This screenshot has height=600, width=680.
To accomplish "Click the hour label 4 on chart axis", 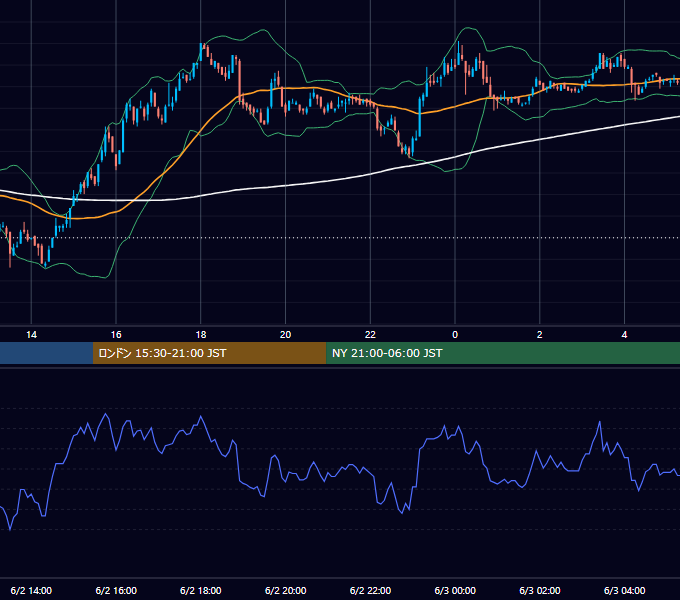I will 624,335.
